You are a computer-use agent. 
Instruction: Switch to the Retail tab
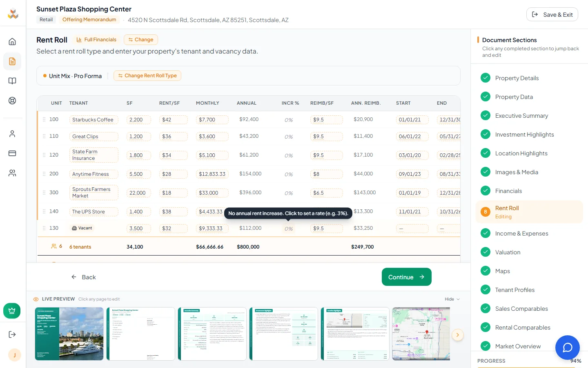[x=46, y=19]
